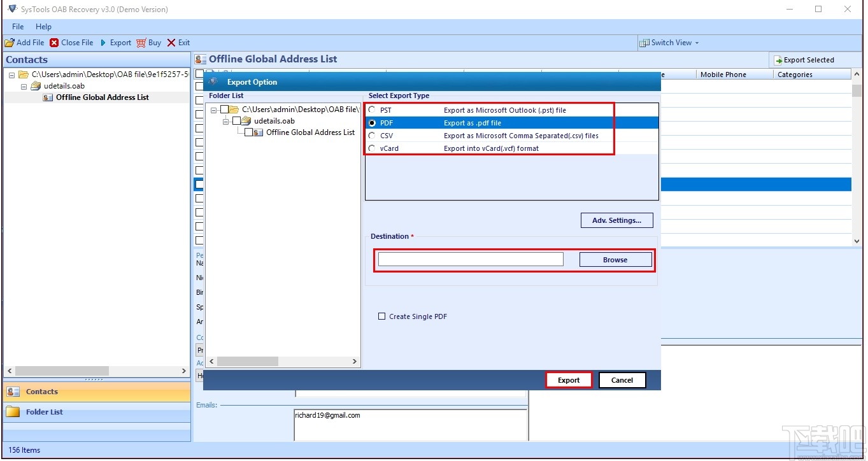Click the udetails.oab icon in Contacts tree
This screenshot has width=868, height=461.
click(x=36, y=86)
